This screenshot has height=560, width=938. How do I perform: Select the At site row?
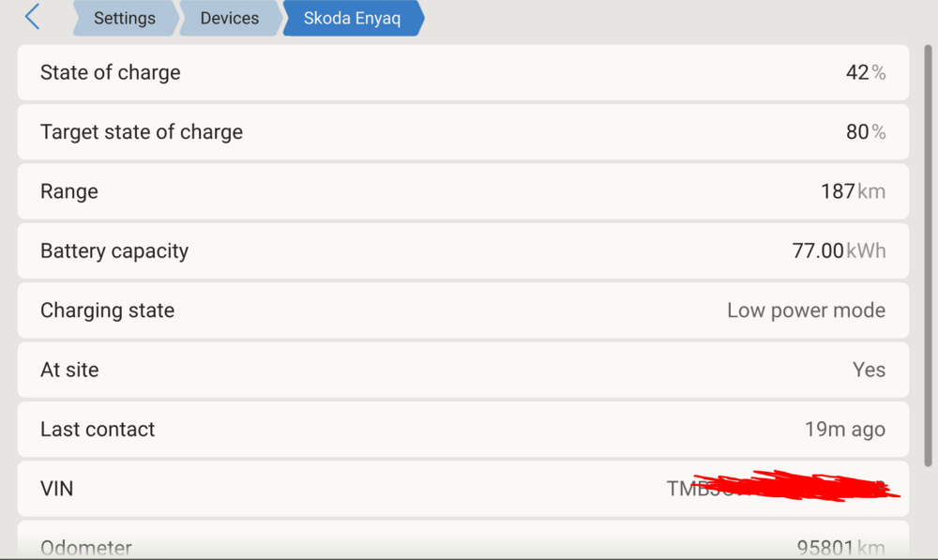click(463, 370)
